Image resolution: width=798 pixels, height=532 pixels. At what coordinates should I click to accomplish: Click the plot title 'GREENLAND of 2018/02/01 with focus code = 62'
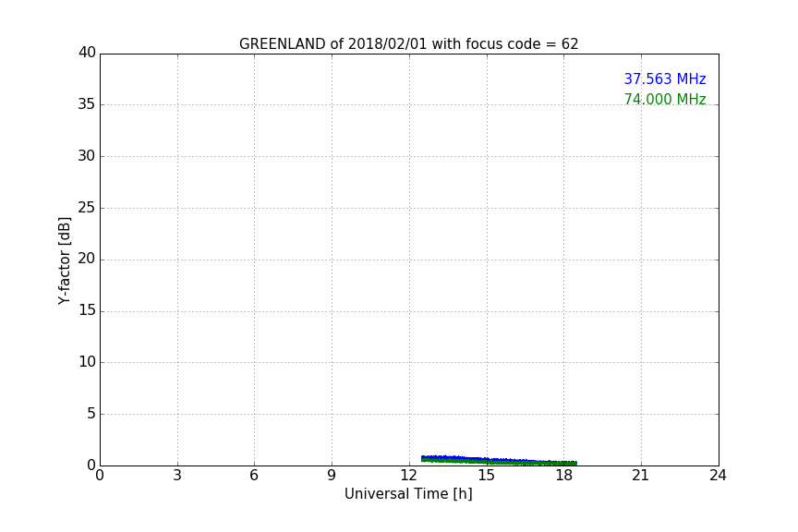[408, 44]
